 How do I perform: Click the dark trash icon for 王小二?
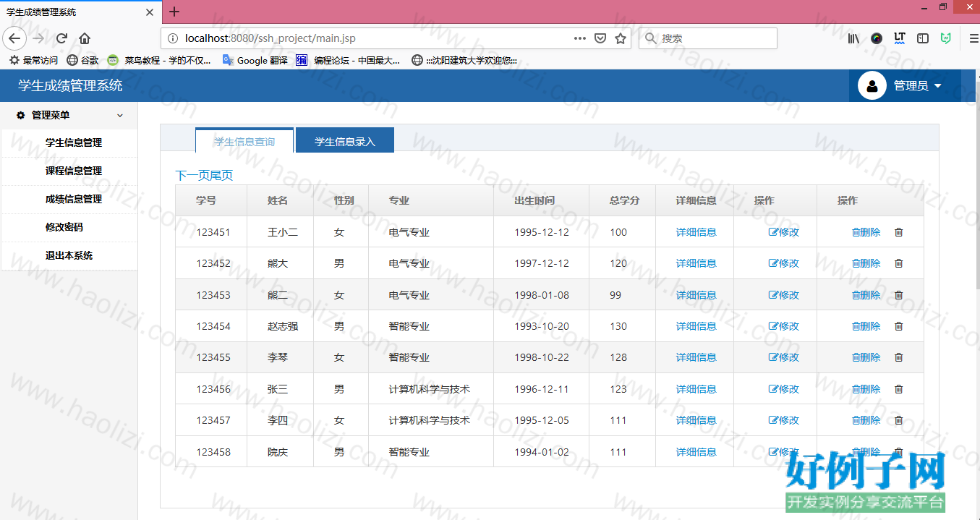[x=899, y=232]
